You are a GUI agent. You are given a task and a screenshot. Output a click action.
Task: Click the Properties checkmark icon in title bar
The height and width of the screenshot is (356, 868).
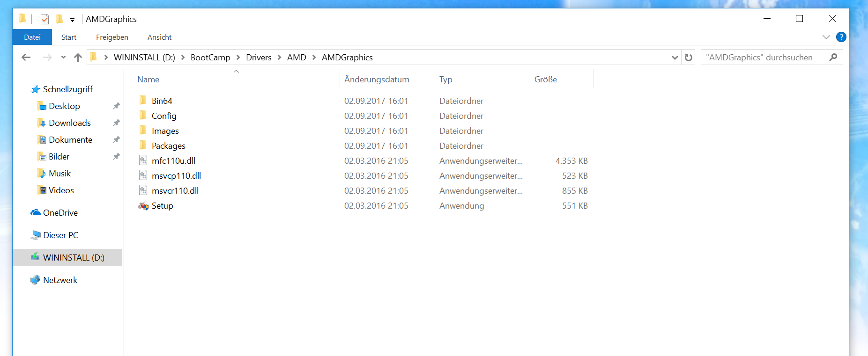click(x=45, y=19)
